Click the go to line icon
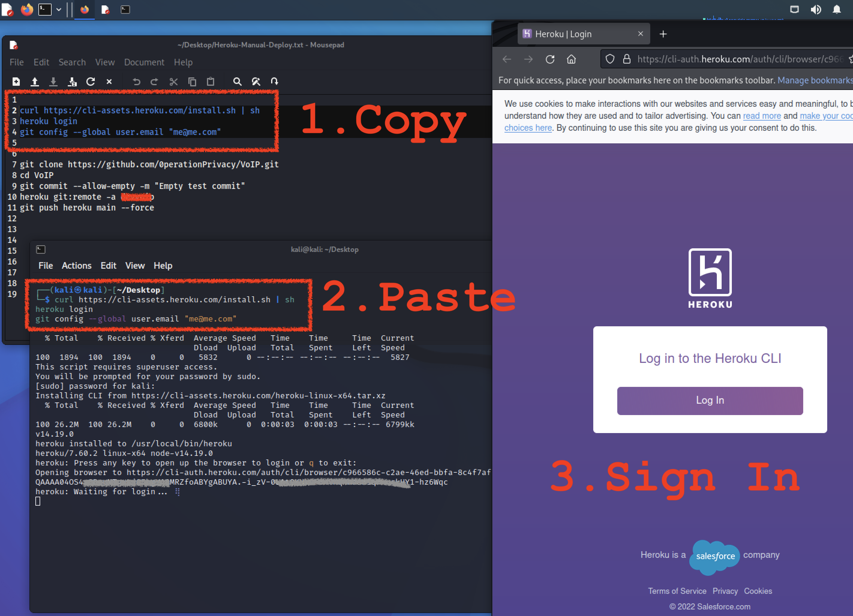853x616 pixels. click(274, 82)
